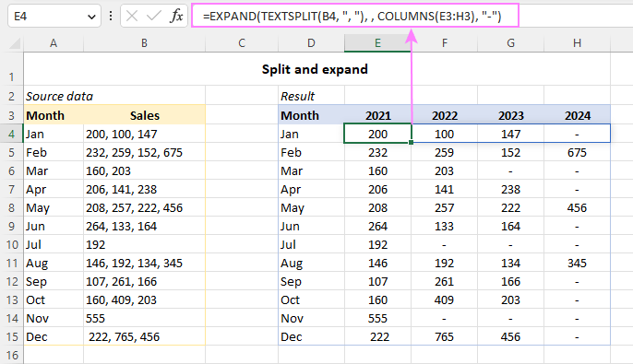
Task: Click result cell '765' in Dec row
Action: [444, 337]
